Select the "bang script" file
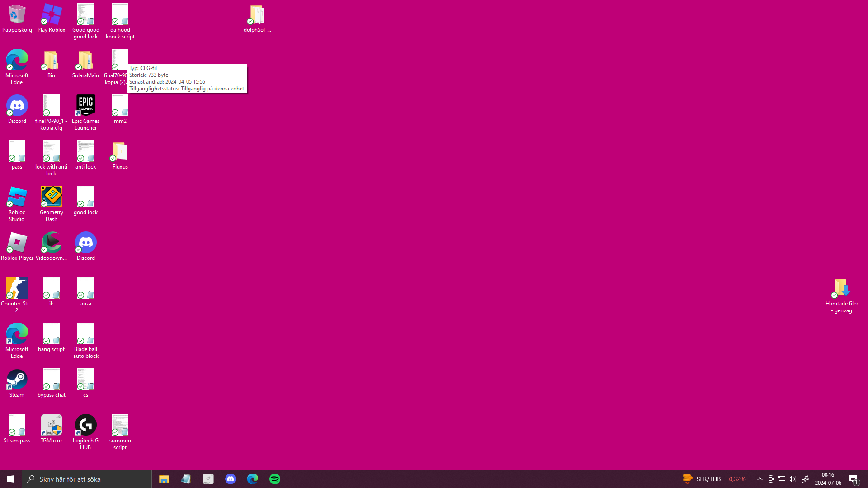Image resolution: width=868 pixels, height=488 pixels. [x=51, y=338]
